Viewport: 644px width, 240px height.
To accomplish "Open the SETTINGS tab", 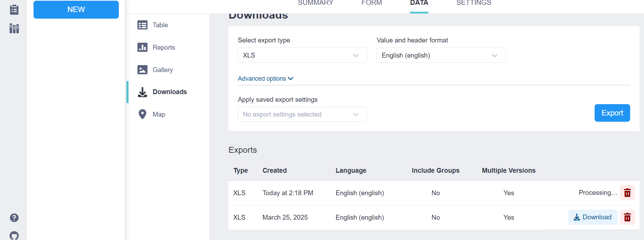I will pos(473,3).
